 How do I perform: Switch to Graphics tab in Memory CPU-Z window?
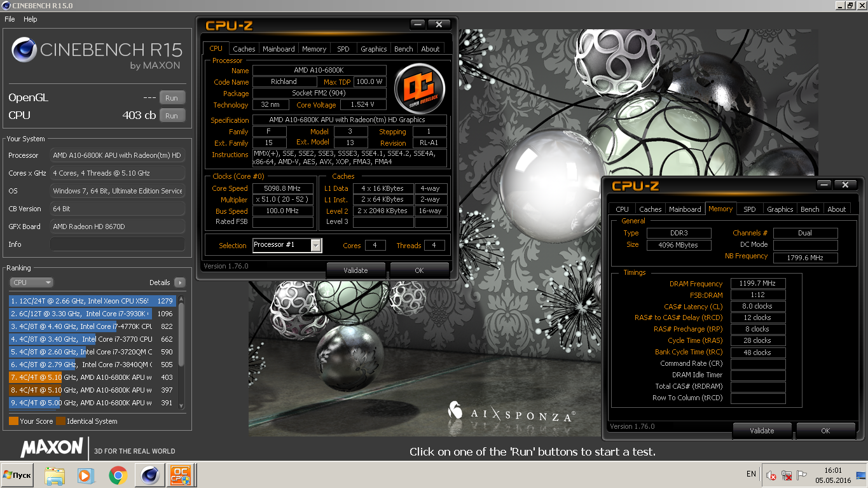(x=780, y=209)
